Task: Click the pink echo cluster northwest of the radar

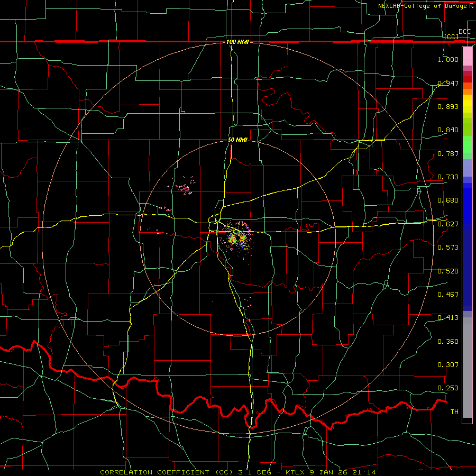Action: [182, 186]
